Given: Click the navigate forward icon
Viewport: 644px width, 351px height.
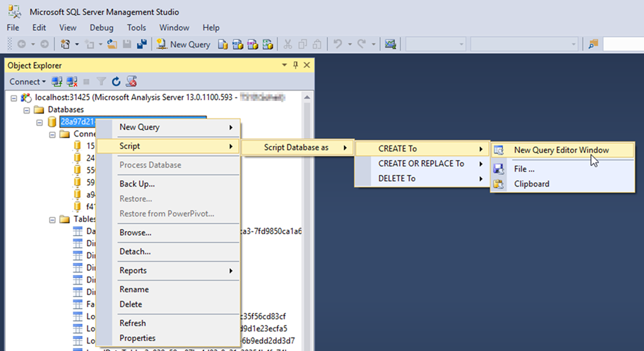Looking at the screenshot, I should (x=45, y=45).
